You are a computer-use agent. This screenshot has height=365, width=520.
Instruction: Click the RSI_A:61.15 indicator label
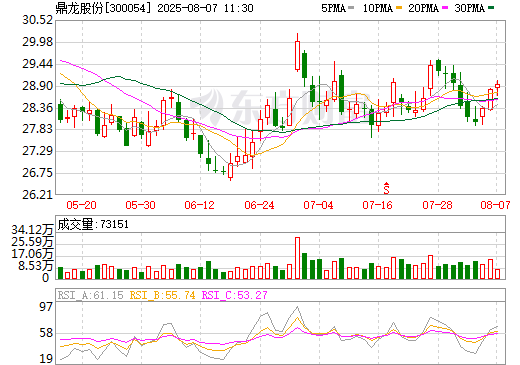pyautogui.click(x=90, y=295)
